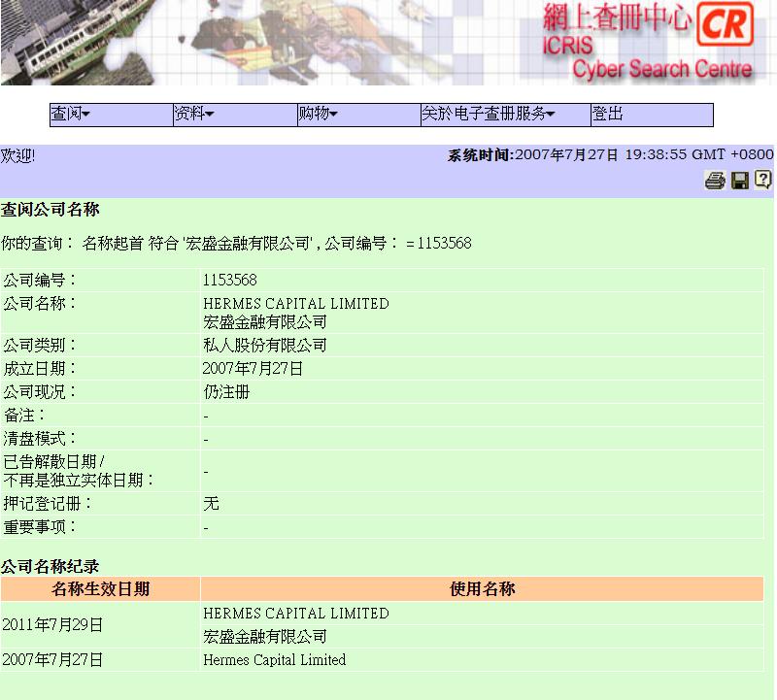Click the printer icon to print page
Viewport: 777px width, 700px height.
pyautogui.click(x=715, y=180)
